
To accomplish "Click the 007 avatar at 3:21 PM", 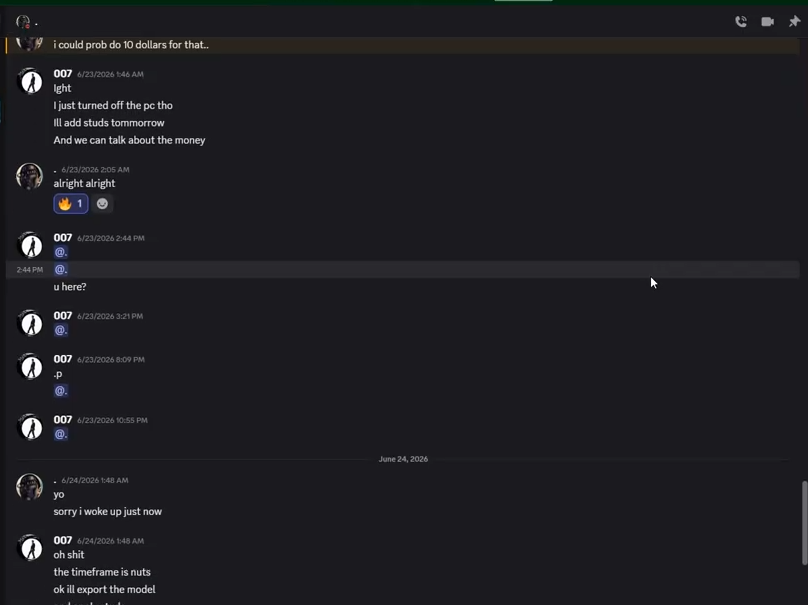I will click(x=29, y=323).
